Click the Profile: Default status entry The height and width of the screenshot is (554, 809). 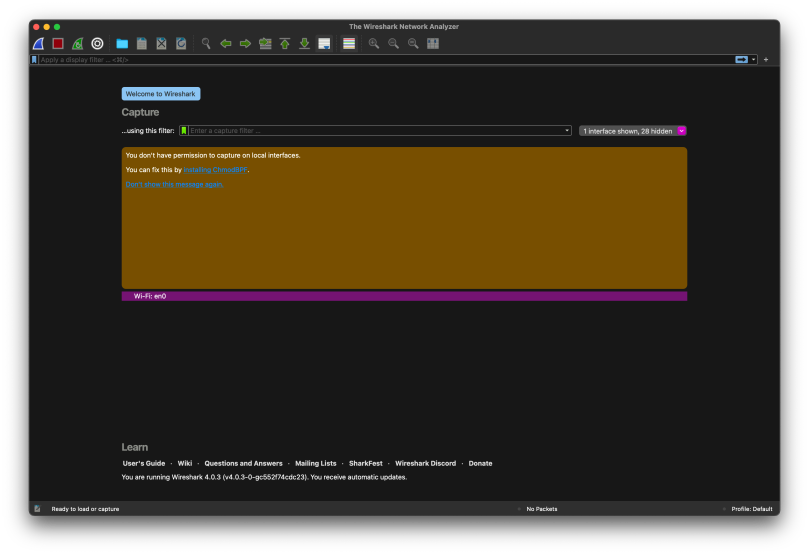[752, 509]
